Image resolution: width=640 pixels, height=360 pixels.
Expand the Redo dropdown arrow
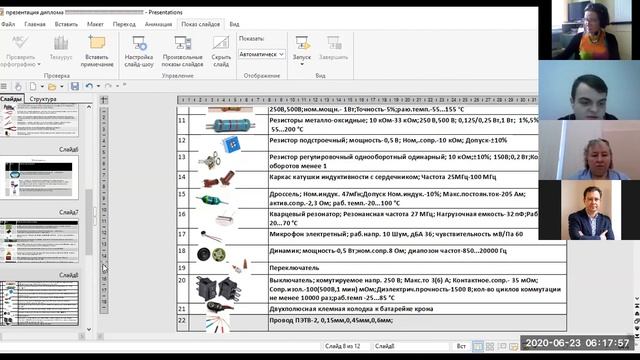117,86
